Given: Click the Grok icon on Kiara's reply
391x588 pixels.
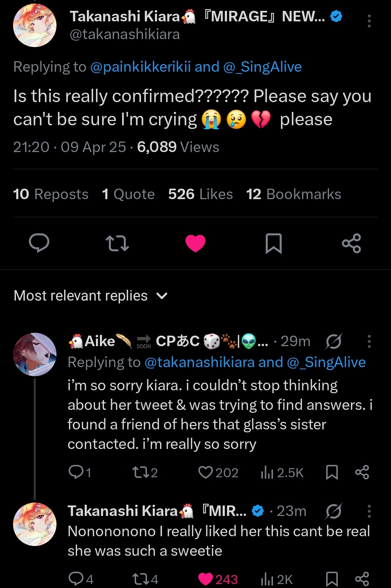Looking at the screenshot, I should pos(333,511).
